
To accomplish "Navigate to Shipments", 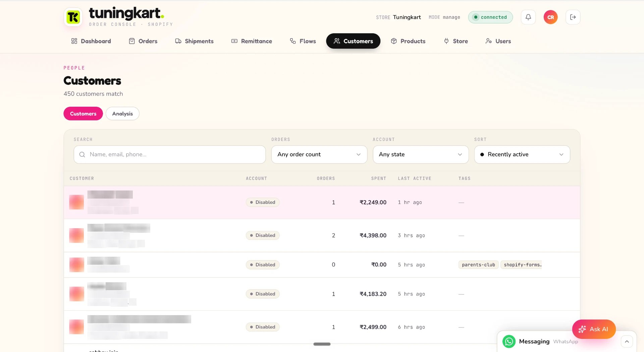I will click(194, 41).
